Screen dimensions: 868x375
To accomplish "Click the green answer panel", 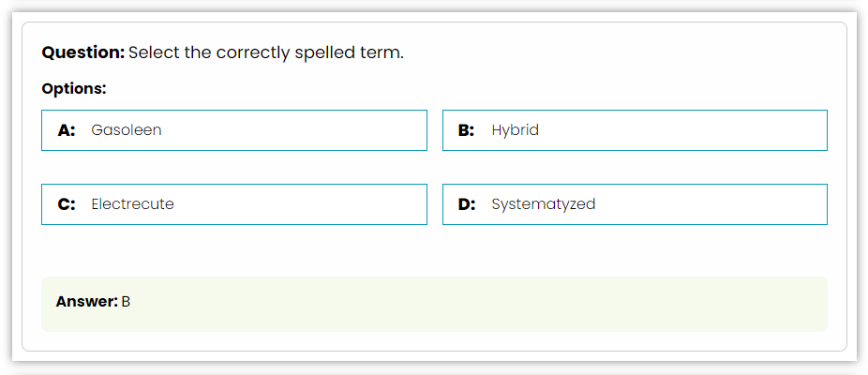I will point(434,304).
